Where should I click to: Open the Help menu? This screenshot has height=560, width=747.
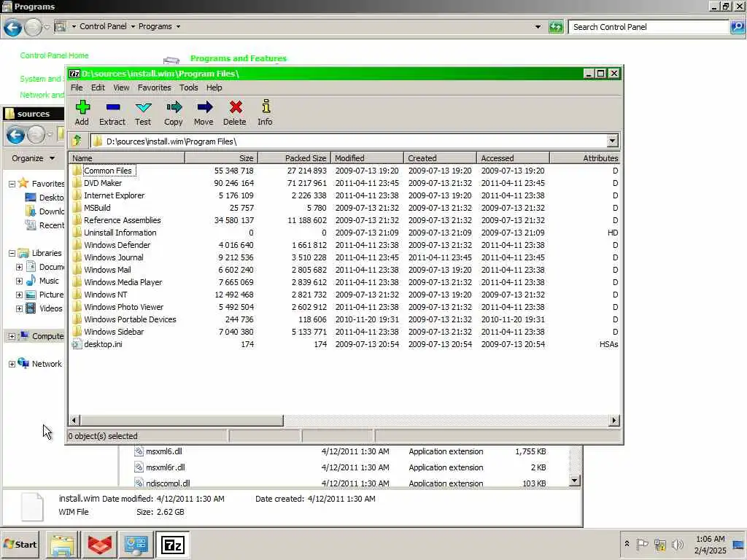click(214, 87)
